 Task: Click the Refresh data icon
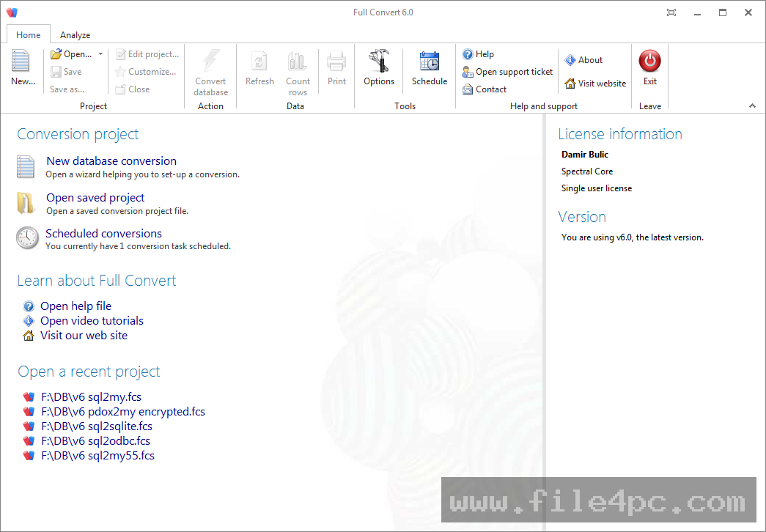259,62
